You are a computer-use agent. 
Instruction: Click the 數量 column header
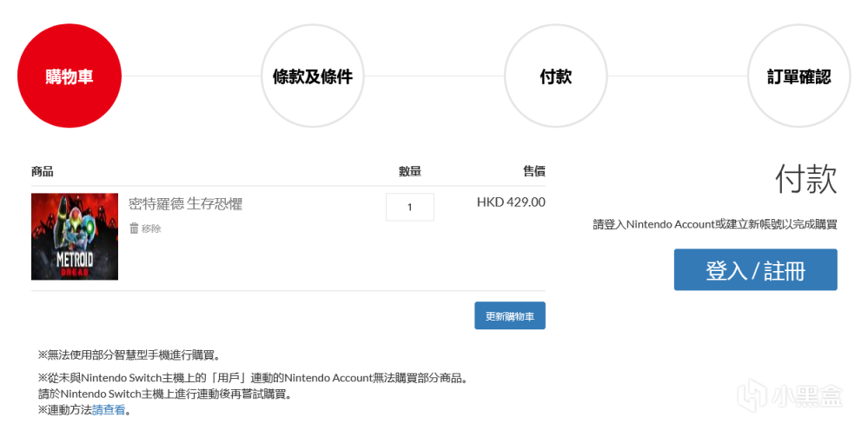coord(409,171)
